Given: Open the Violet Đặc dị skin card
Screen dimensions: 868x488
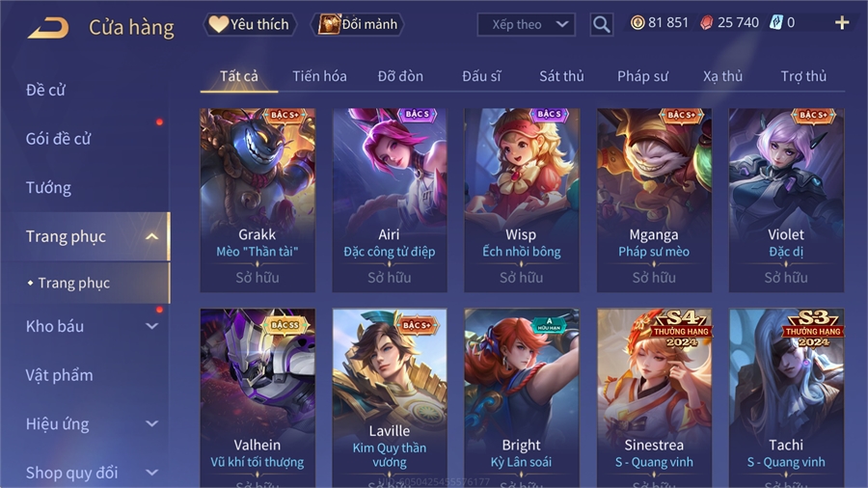Looking at the screenshot, I should (x=786, y=201).
